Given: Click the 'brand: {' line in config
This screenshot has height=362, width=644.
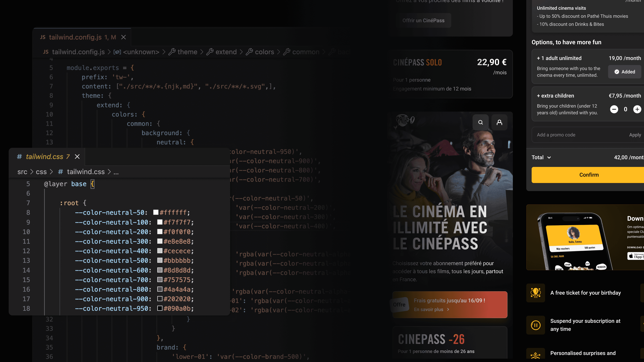Looking at the screenshot, I should (x=172, y=347).
